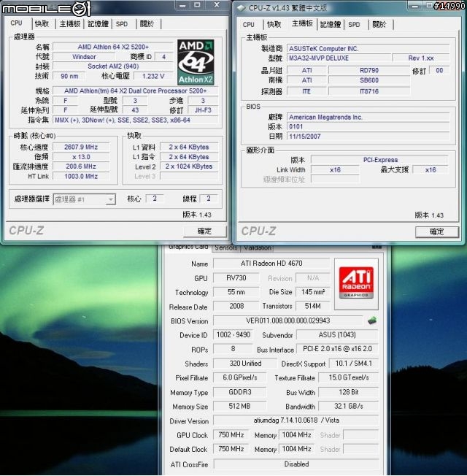Click multiplier value x 13.0
The height and width of the screenshot is (476, 467).
81,157
